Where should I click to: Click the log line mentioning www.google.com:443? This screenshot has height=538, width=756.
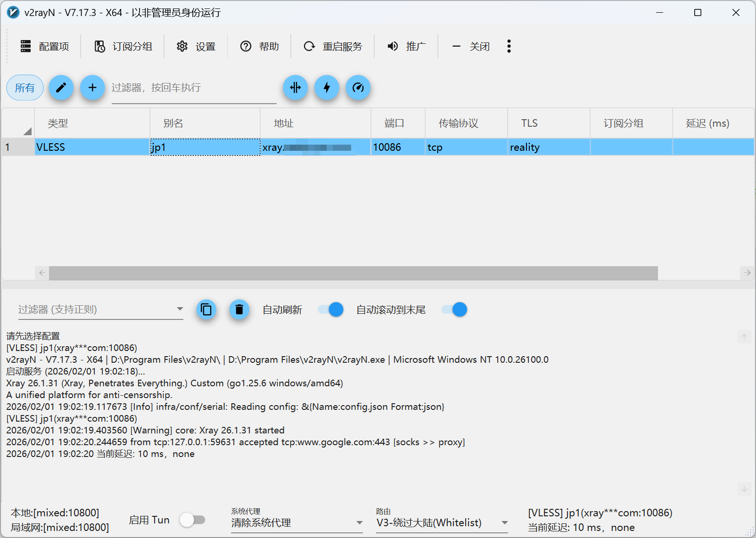[236, 442]
